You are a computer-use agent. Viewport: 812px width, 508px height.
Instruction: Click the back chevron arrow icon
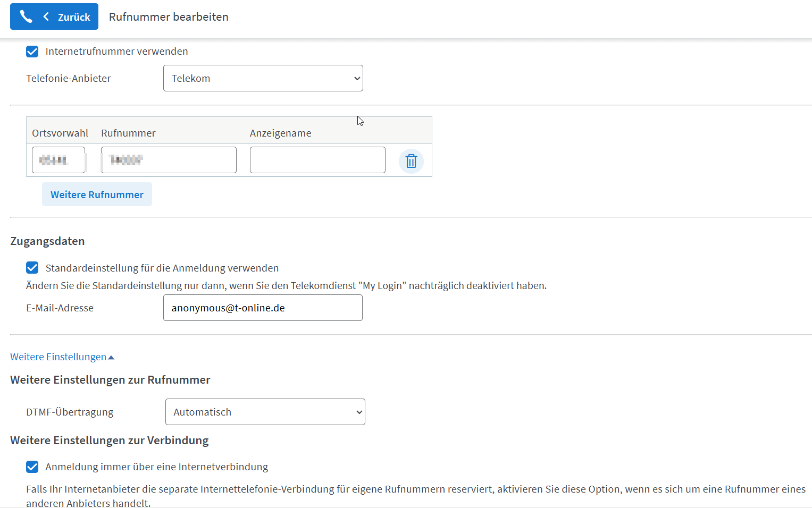point(46,16)
